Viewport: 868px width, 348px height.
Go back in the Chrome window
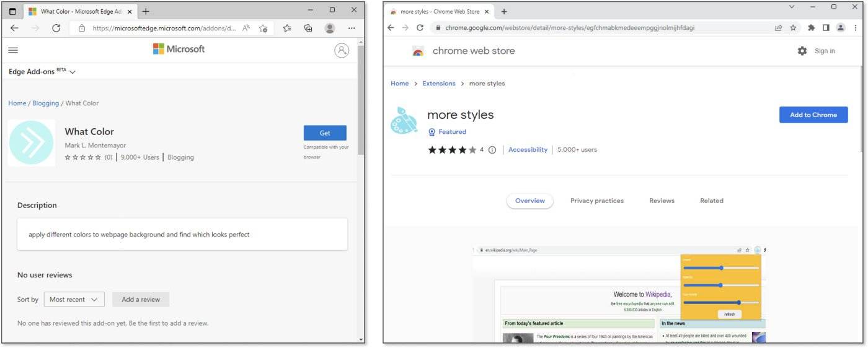pyautogui.click(x=391, y=28)
